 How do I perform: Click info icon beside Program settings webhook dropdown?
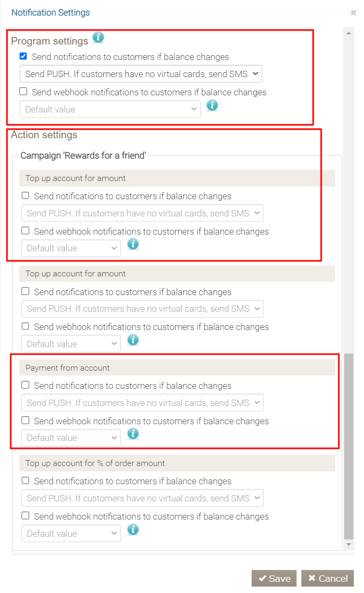(213, 105)
